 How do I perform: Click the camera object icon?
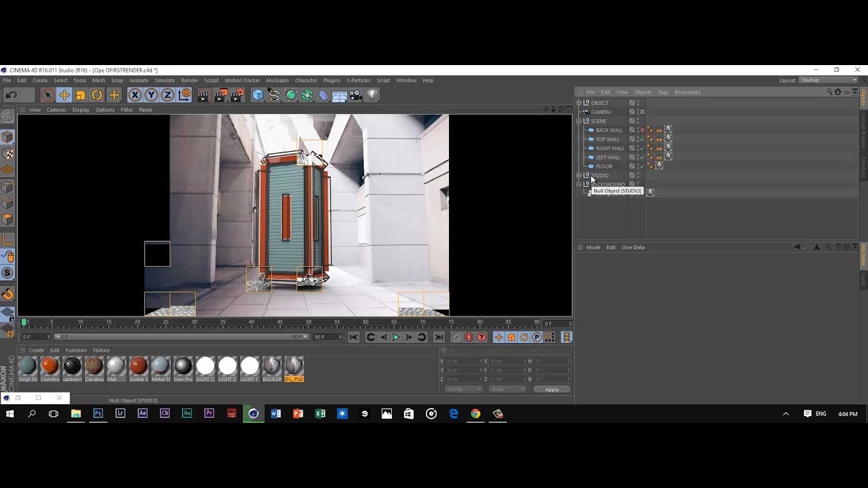click(356, 96)
